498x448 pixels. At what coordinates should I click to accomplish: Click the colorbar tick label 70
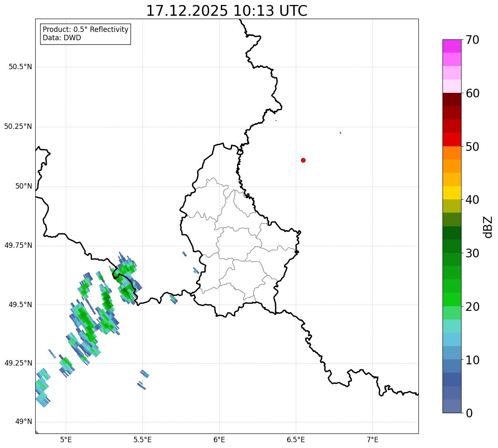pyautogui.click(x=472, y=40)
